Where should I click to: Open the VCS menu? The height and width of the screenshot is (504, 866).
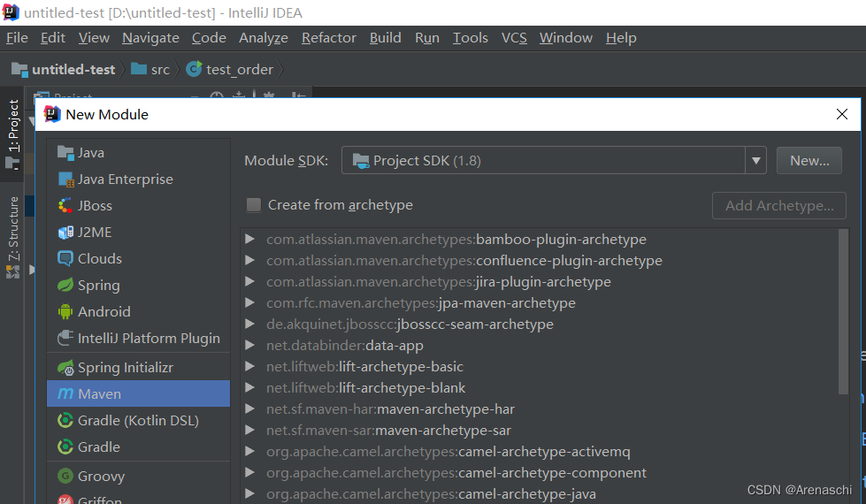click(514, 38)
